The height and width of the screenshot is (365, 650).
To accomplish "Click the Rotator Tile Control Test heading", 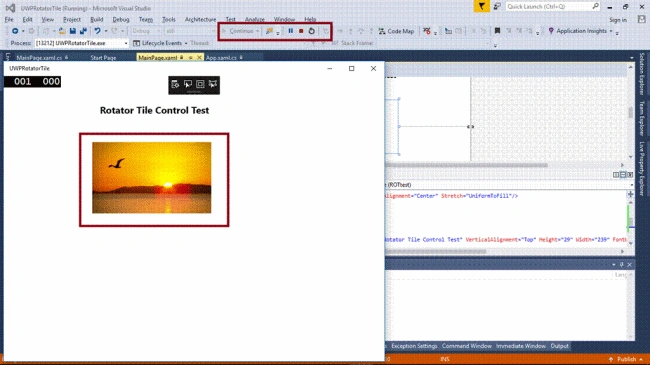I will (x=154, y=110).
